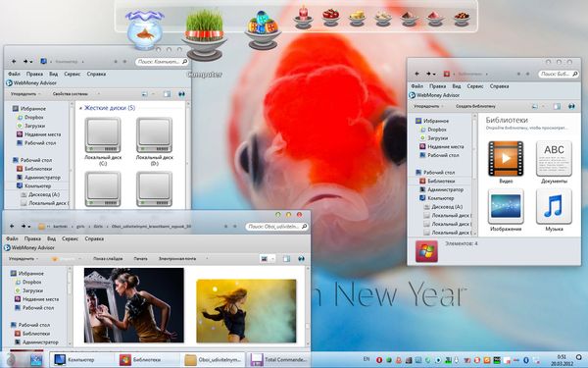Open Упорядочить dropdown in wallpapers folder window
This screenshot has width=588, height=368.
pyautogui.click(x=24, y=259)
